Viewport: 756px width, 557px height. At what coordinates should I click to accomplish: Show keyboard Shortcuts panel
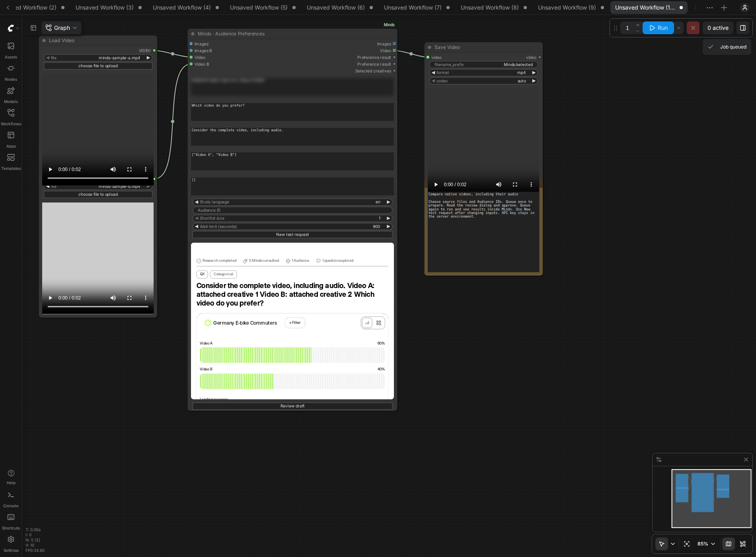pos(11,522)
